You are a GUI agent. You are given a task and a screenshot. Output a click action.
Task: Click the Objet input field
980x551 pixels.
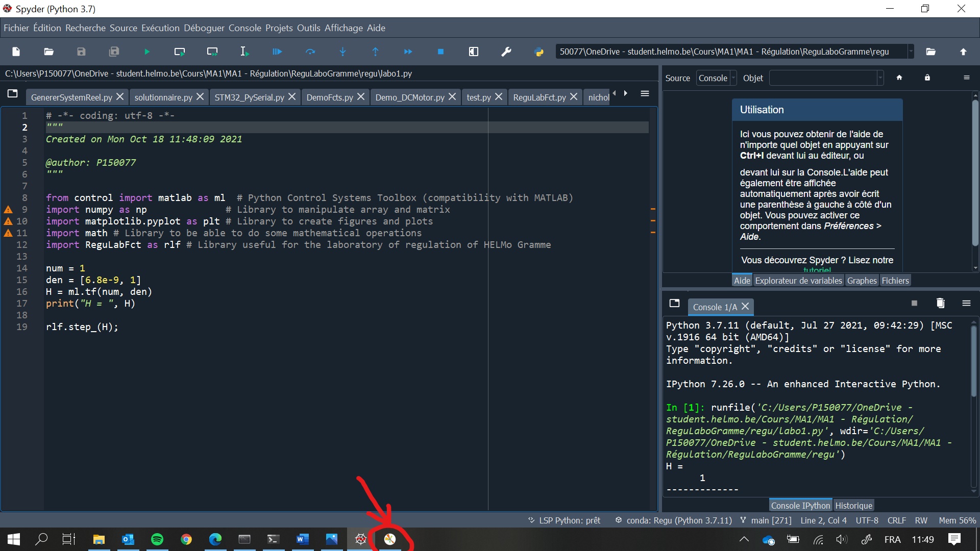(823, 78)
